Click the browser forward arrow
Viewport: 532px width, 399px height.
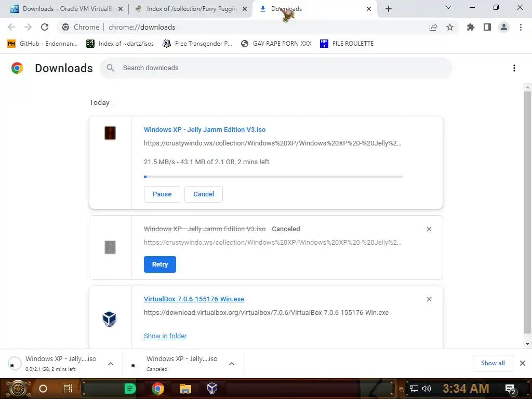[28, 27]
